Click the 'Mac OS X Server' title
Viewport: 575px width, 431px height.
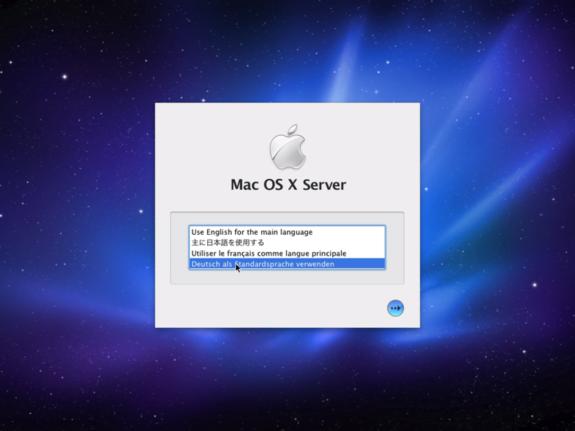click(288, 185)
